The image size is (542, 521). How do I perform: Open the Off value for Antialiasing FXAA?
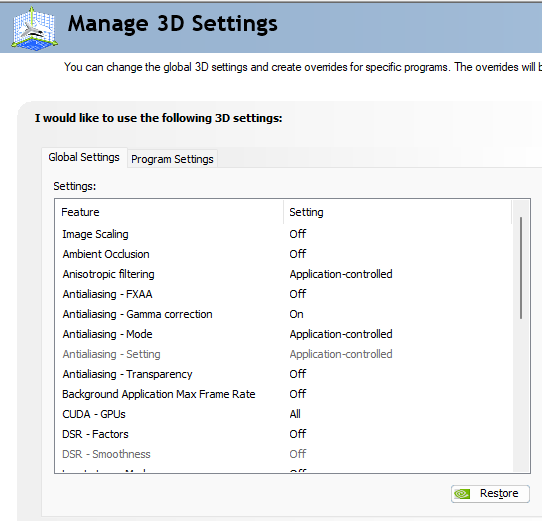[298, 294]
